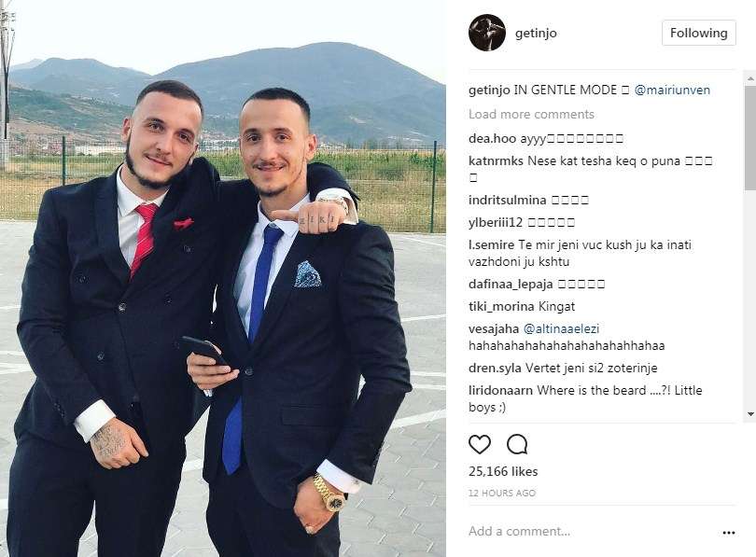
Task: Open katnrmks commenter profile
Action: click(496, 160)
